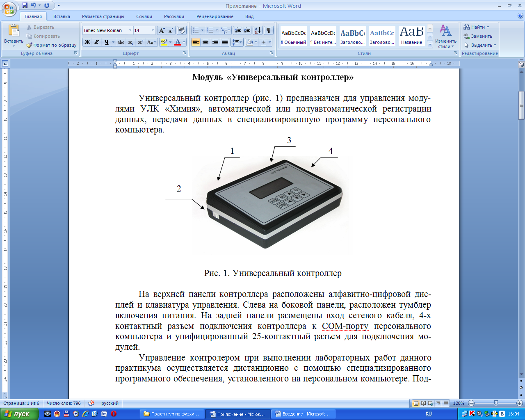
Task: Apply superscript formatting
Action: point(140,42)
